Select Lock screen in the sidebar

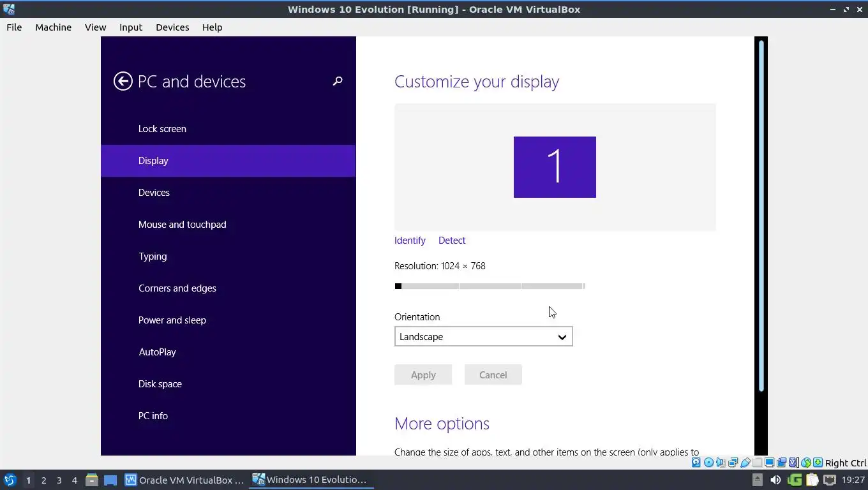pyautogui.click(x=228, y=128)
